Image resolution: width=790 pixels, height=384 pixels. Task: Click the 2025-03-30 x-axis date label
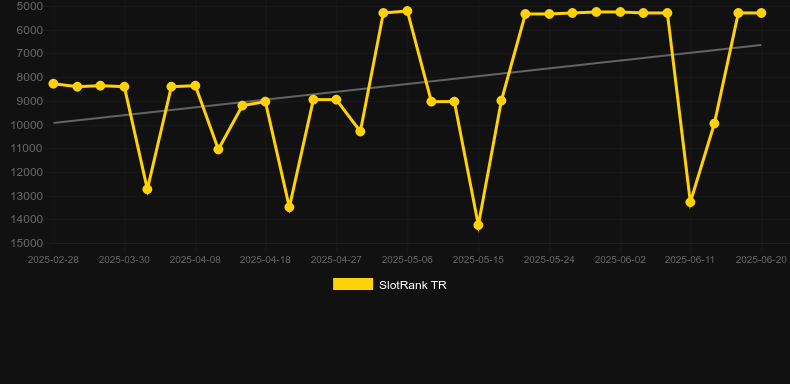pyautogui.click(x=124, y=260)
